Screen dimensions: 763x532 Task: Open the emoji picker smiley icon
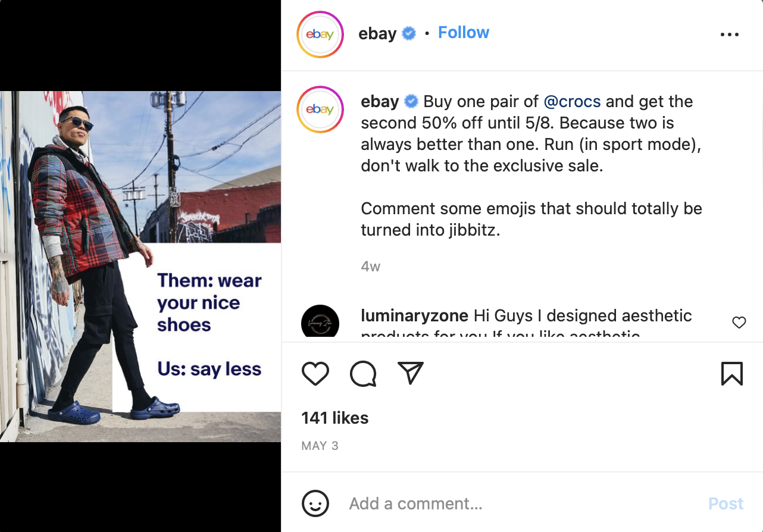click(x=315, y=503)
